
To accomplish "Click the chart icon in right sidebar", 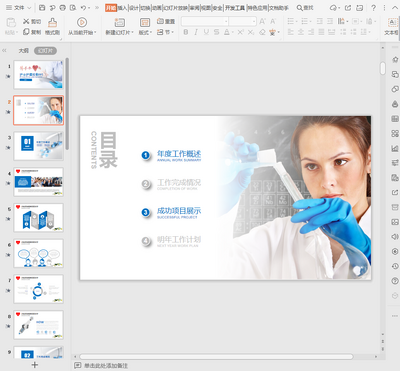I will pyautogui.click(x=395, y=148).
